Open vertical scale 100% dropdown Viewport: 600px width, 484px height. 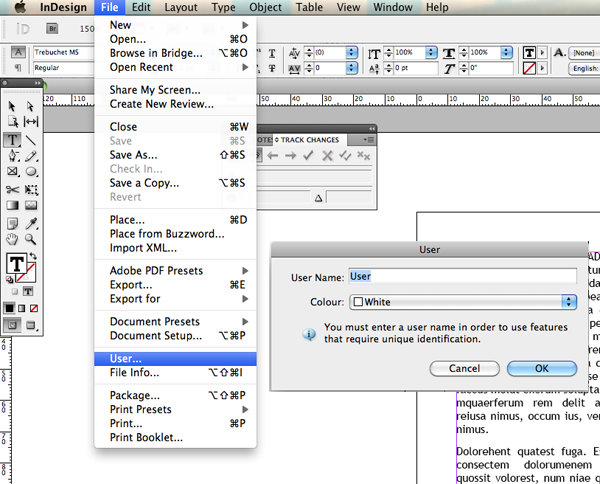431,52
